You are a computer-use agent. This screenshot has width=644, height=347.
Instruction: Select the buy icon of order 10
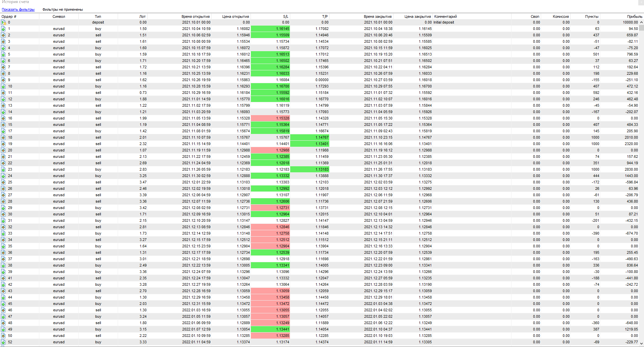point(3,86)
